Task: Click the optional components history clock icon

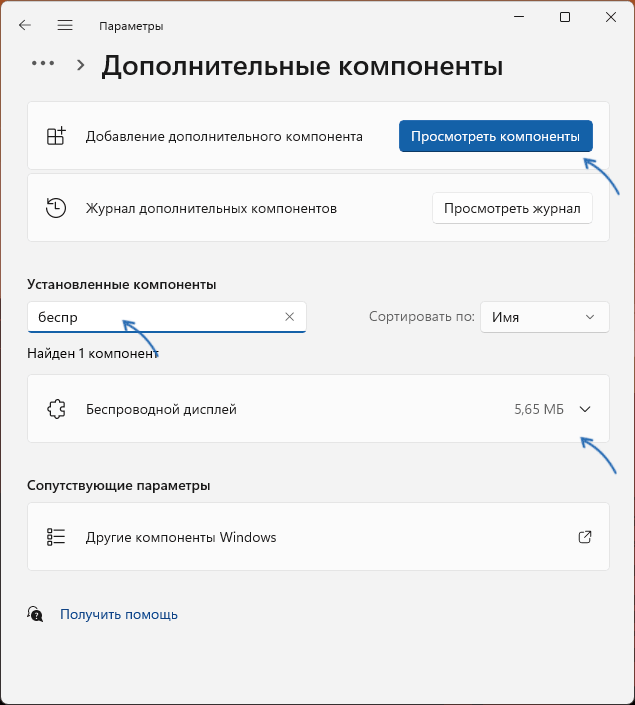Action: point(56,208)
